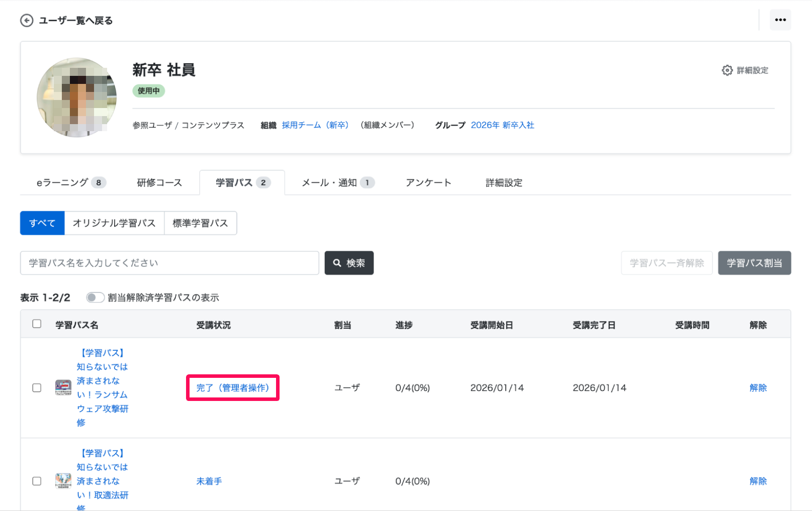Filter by 標準学習パス
This screenshot has width=812, height=511.
click(x=200, y=223)
